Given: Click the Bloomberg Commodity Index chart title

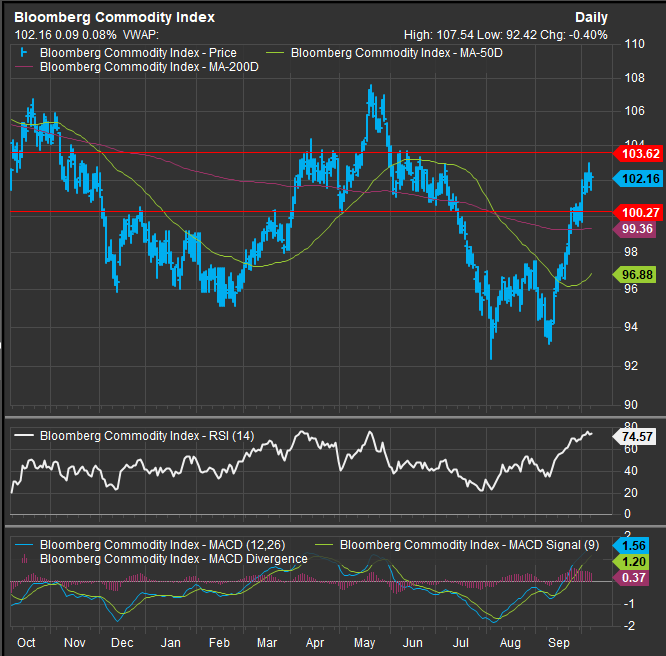Looking at the screenshot, I should (x=114, y=18).
